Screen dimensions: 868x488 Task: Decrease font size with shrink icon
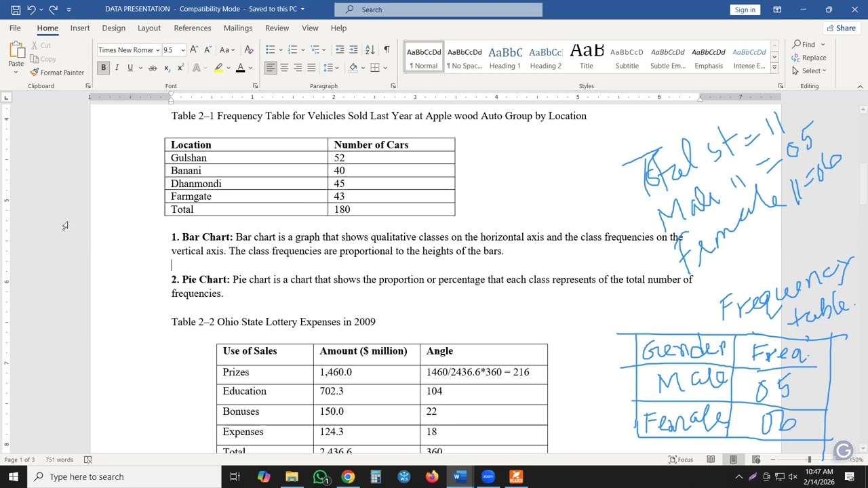point(209,49)
